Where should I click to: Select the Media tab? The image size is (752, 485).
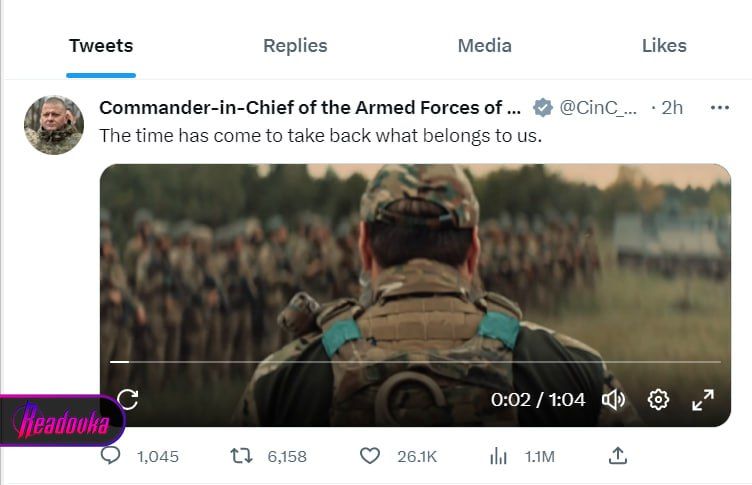tap(484, 46)
